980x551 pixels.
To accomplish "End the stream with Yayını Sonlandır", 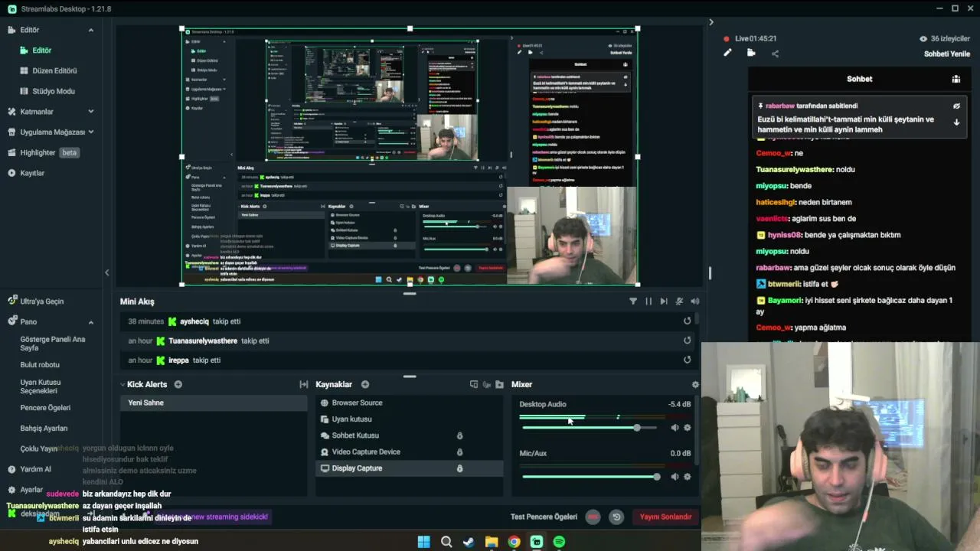I will tap(666, 517).
